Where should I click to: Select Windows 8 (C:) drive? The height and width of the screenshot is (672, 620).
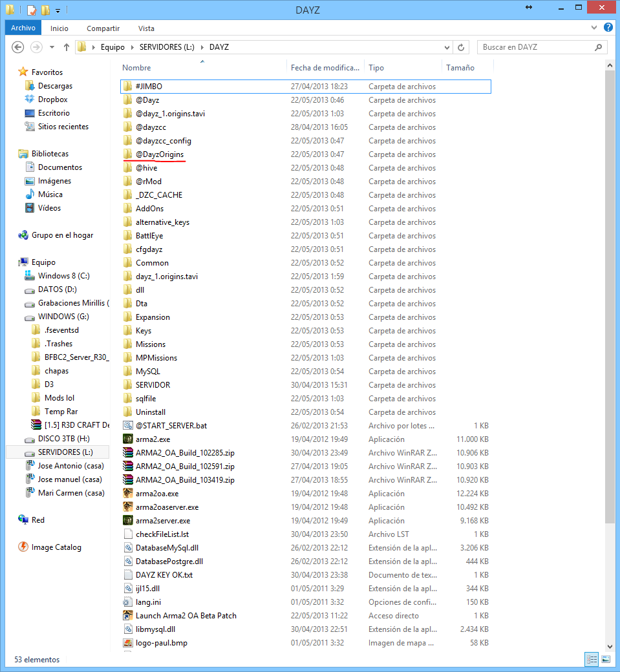tap(63, 275)
